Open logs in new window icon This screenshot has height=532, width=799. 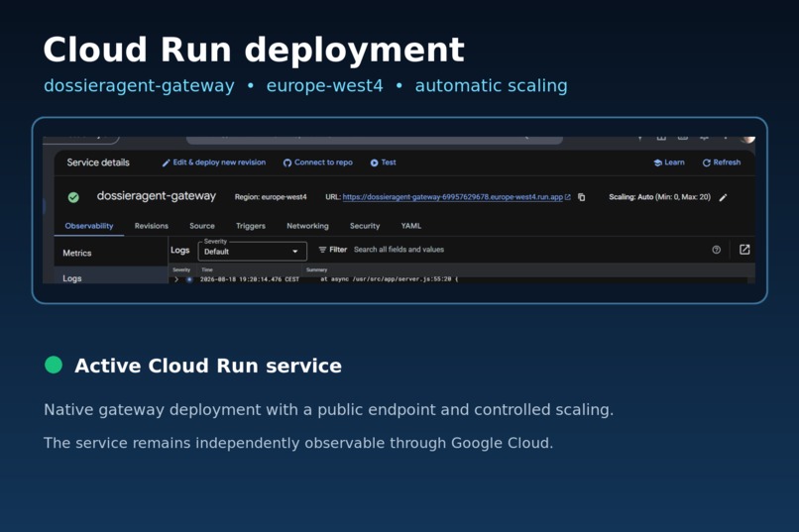(x=744, y=250)
